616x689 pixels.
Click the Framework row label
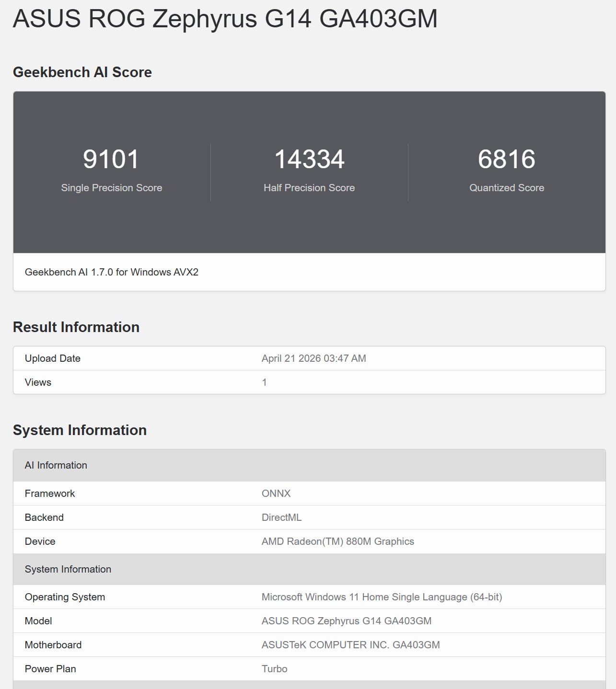[50, 494]
